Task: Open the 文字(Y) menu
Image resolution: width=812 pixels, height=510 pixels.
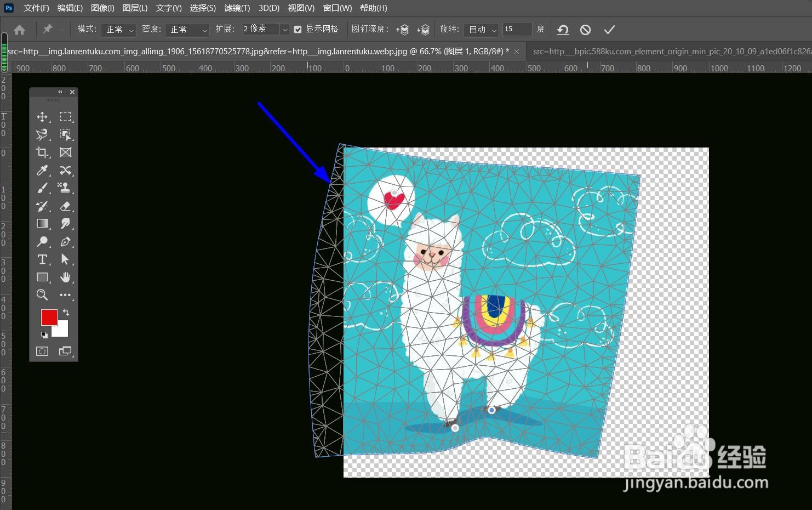Action: click(169, 8)
